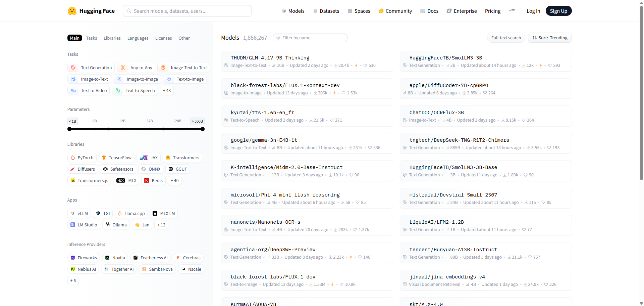Click the MLX LM app icon
The height and width of the screenshot is (306, 644).
pyautogui.click(x=155, y=213)
